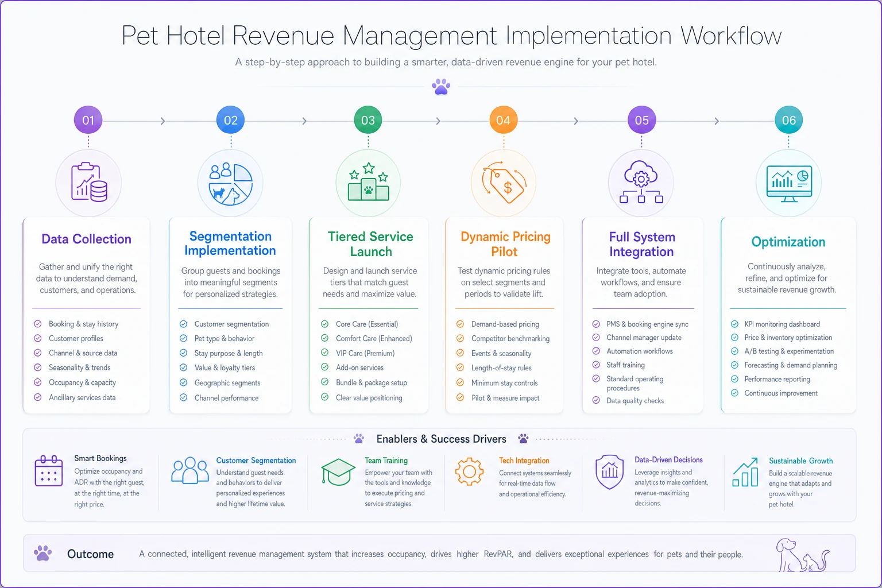Click the 'Data quality checks' item
Image resolution: width=882 pixels, height=588 pixels.
tap(635, 401)
